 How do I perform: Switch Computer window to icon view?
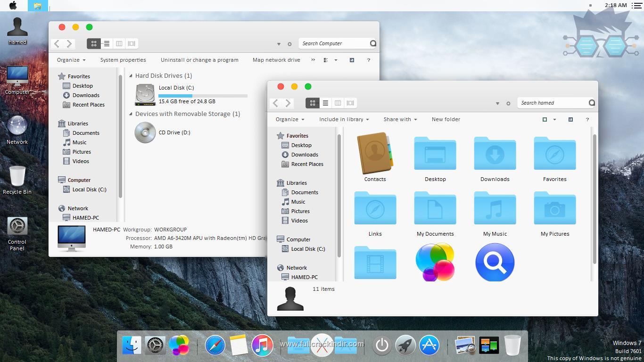(94, 43)
